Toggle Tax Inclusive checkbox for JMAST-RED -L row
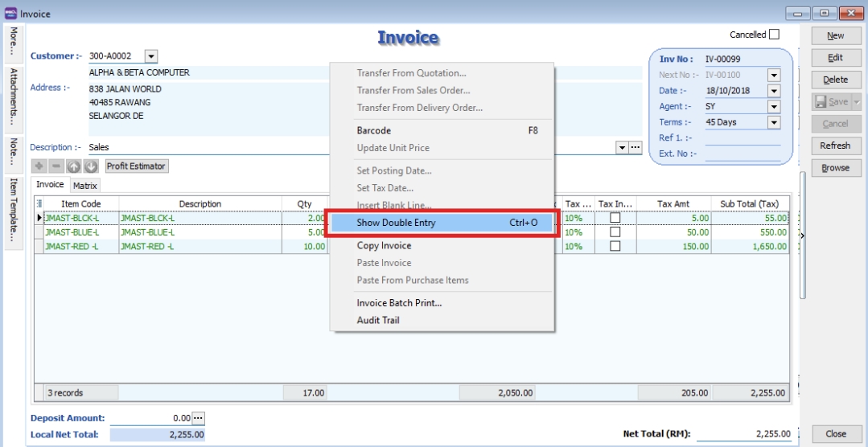Image resolution: width=868 pixels, height=447 pixels. [615, 246]
